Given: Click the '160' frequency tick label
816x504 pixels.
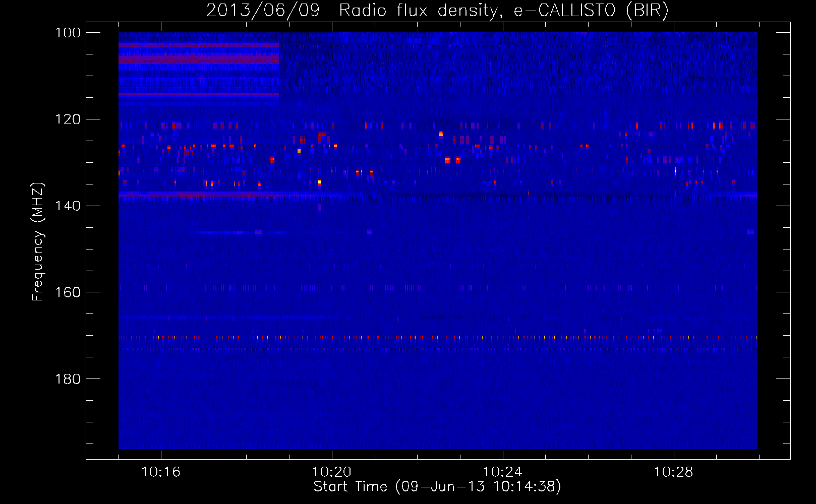Looking at the screenshot, I should point(68,292).
